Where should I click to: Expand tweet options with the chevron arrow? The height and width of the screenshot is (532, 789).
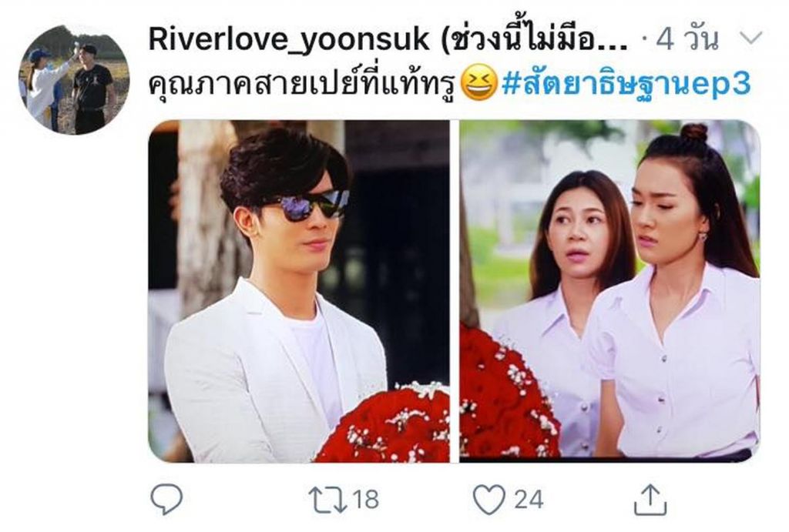(x=751, y=38)
